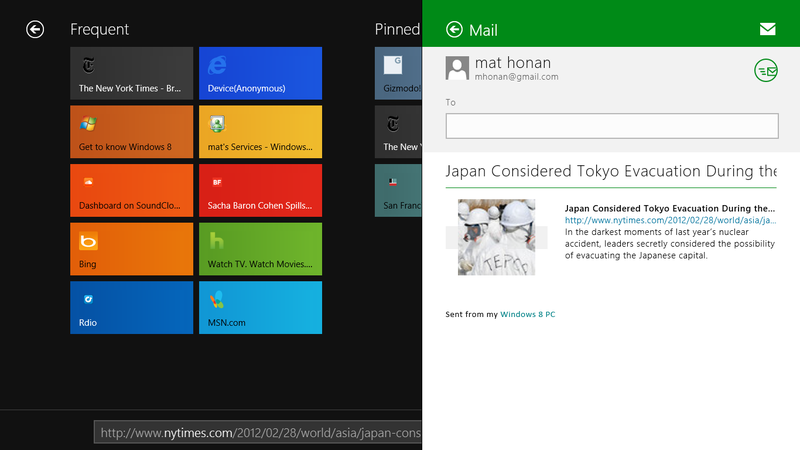
Task: Click the email subject line title
Action: [611, 171]
